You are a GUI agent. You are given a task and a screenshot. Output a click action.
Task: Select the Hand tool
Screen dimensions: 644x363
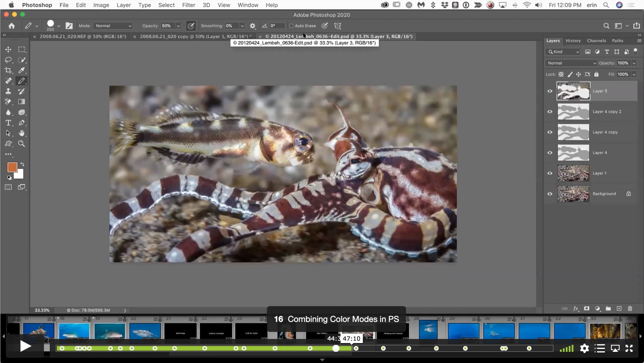[x=22, y=133]
